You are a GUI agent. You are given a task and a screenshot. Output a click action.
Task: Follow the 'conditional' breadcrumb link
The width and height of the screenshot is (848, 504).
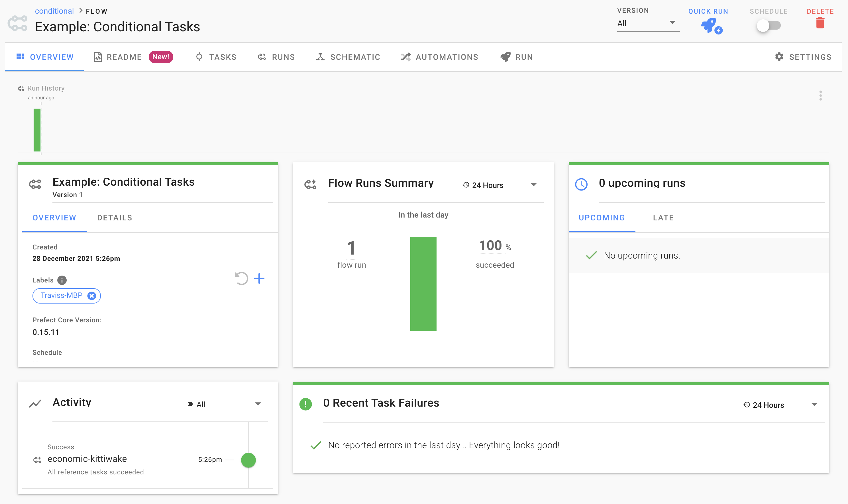(x=54, y=11)
